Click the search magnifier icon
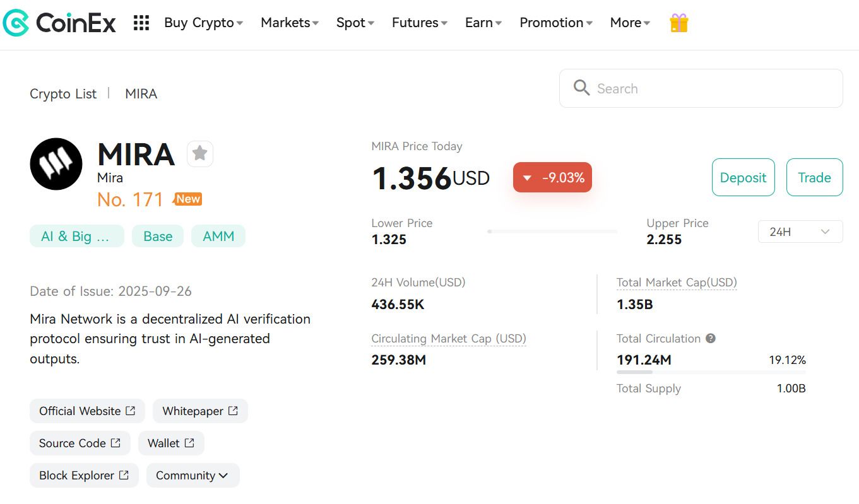Image resolution: width=859 pixels, height=504 pixels. tap(581, 88)
